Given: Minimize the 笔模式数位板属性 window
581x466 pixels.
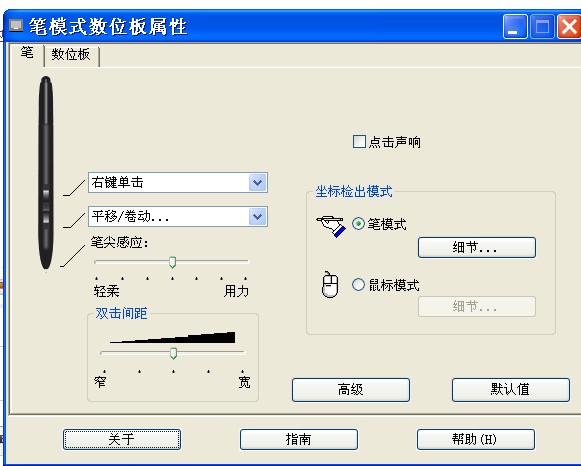Looking at the screenshot, I should click(x=515, y=27).
